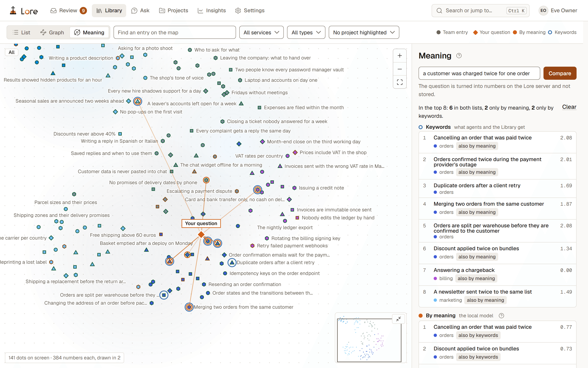Select the Duplicate orders after a client retry node
This screenshot has width=588, height=368.
232,262
